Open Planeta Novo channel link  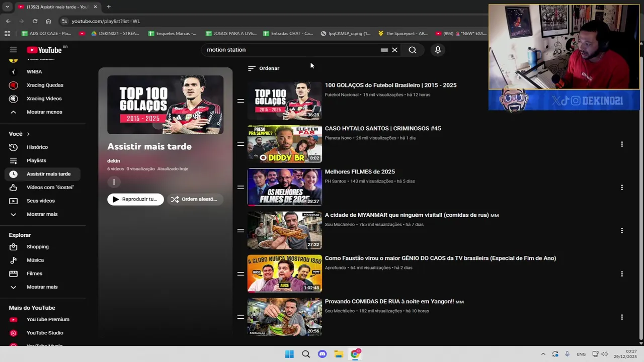click(338, 138)
